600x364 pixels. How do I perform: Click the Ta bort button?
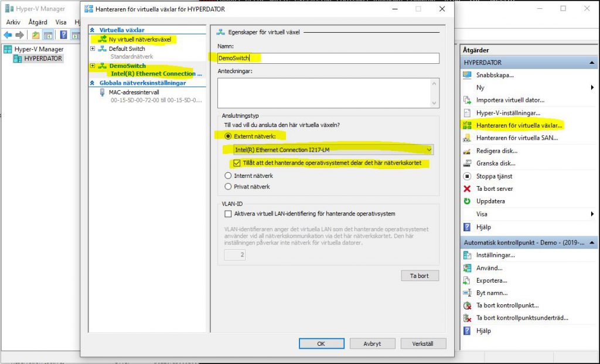click(x=420, y=276)
